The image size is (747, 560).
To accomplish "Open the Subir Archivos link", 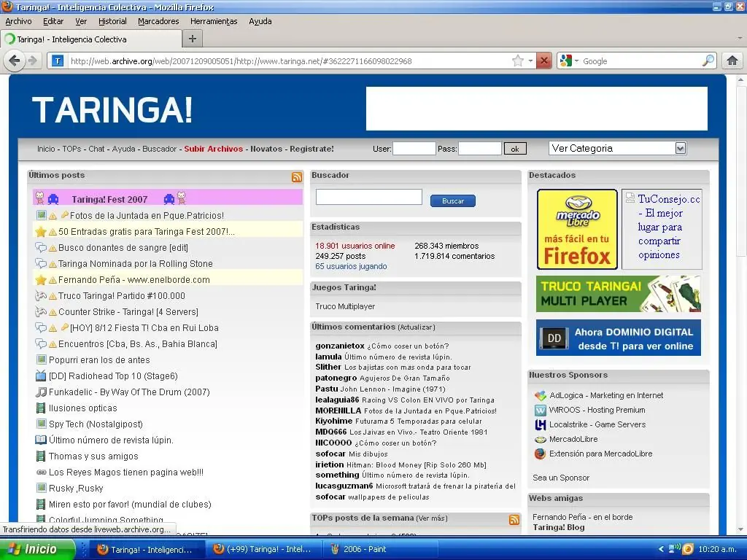I will point(214,149).
